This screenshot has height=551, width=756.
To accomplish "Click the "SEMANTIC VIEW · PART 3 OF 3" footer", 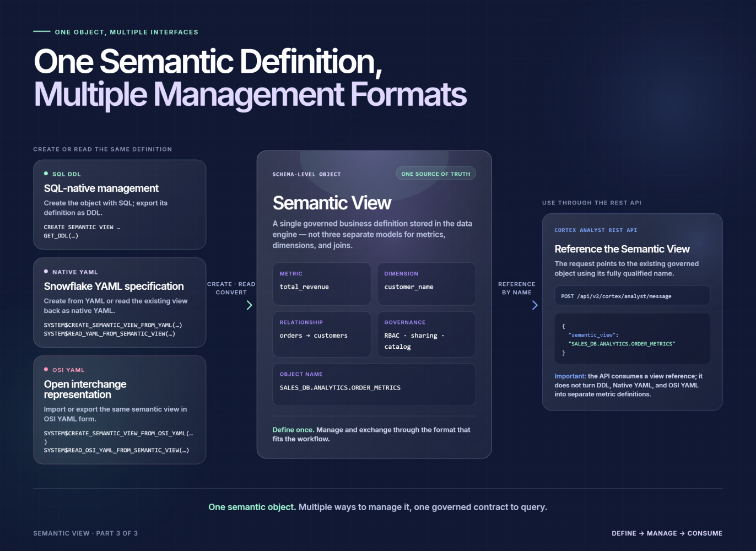I will click(85, 533).
